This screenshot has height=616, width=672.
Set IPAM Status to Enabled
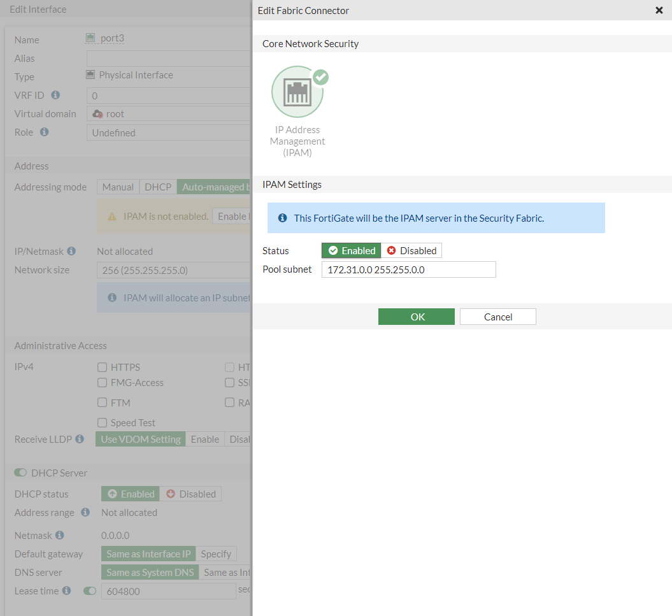tap(352, 251)
